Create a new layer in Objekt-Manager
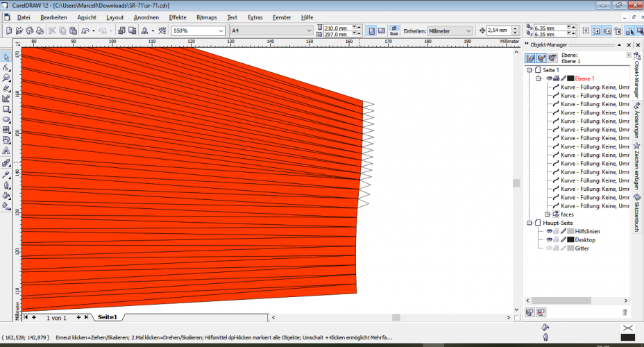This screenshot has width=644, height=347. pos(529,312)
